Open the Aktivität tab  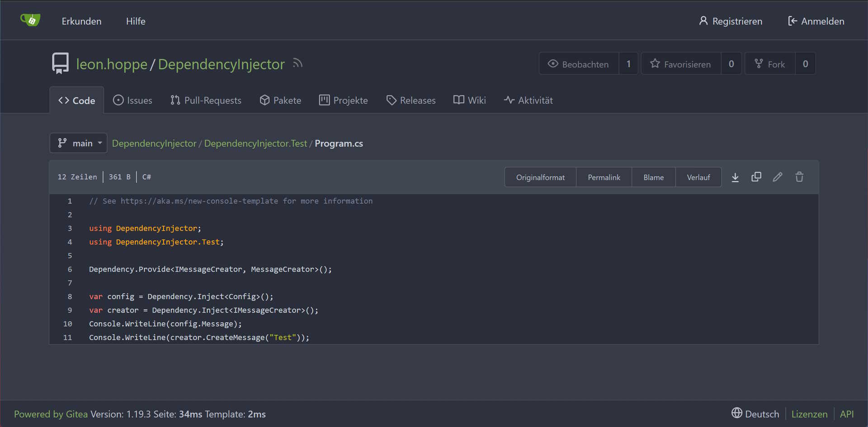pyautogui.click(x=528, y=100)
